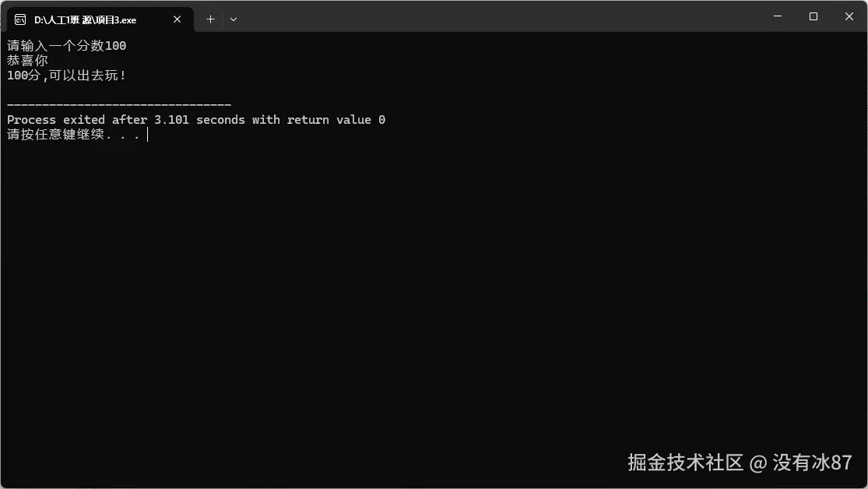Click the 100分,可以出去玩! output line
868x489 pixels.
[66, 76]
